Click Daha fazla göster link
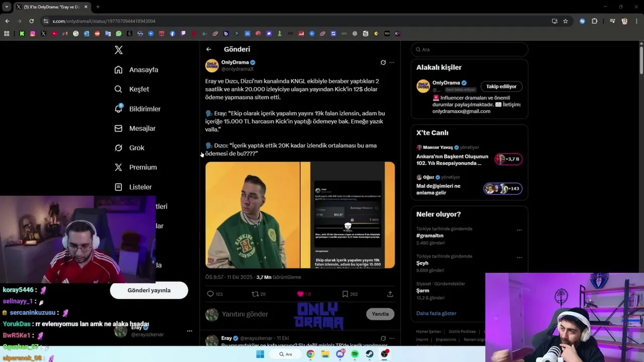 pyautogui.click(x=436, y=313)
